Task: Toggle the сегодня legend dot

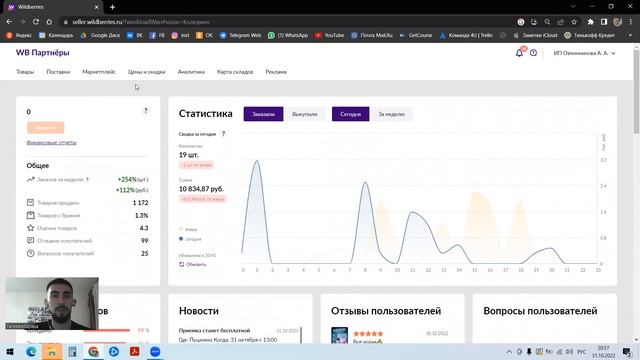Action: 181,239
